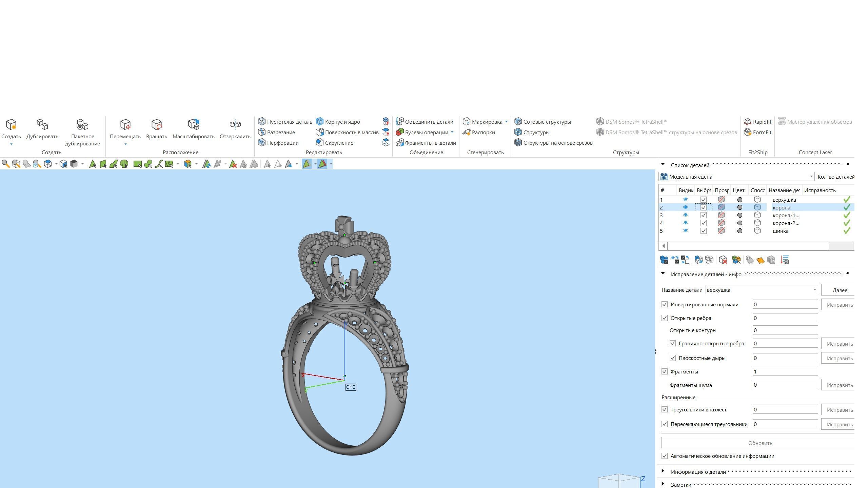The height and width of the screenshot is (488, 868).
Task: Click Структуры на основе срезов
Action: (553, 143)
